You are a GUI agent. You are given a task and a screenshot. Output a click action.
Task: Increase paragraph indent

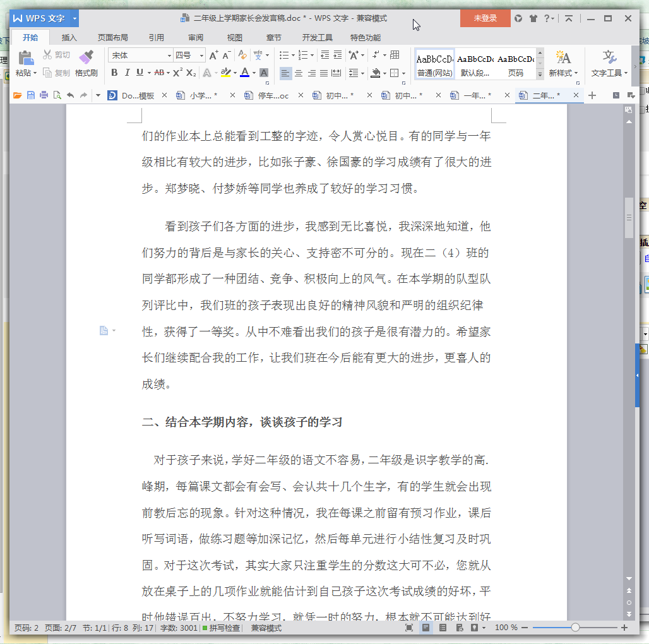point(338,55)
